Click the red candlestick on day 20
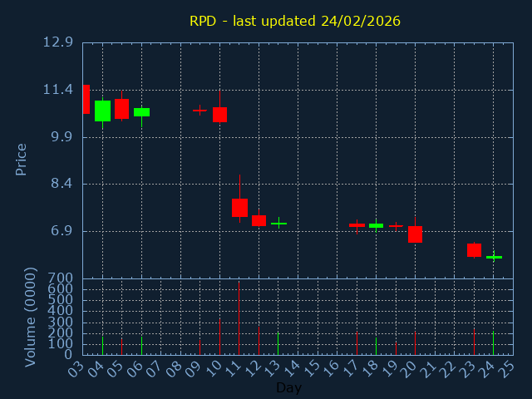This screenshot has width=532, height=399. click(415, 234)
